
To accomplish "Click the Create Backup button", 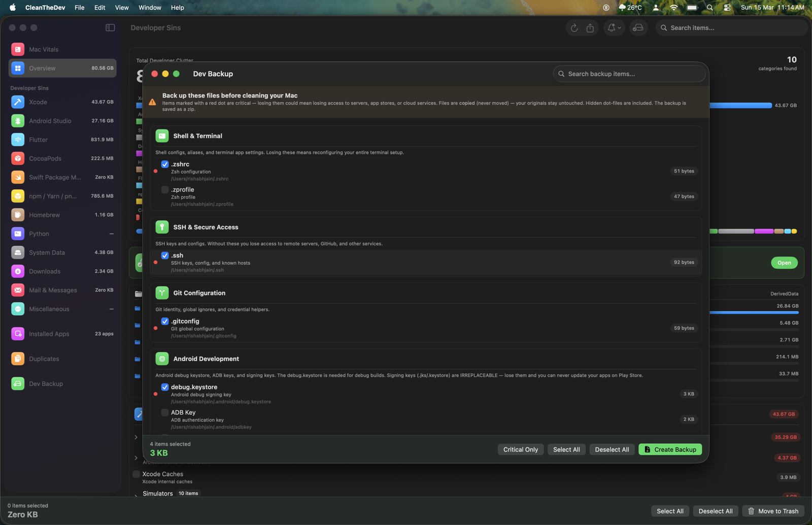I will [x=670, y=449].
